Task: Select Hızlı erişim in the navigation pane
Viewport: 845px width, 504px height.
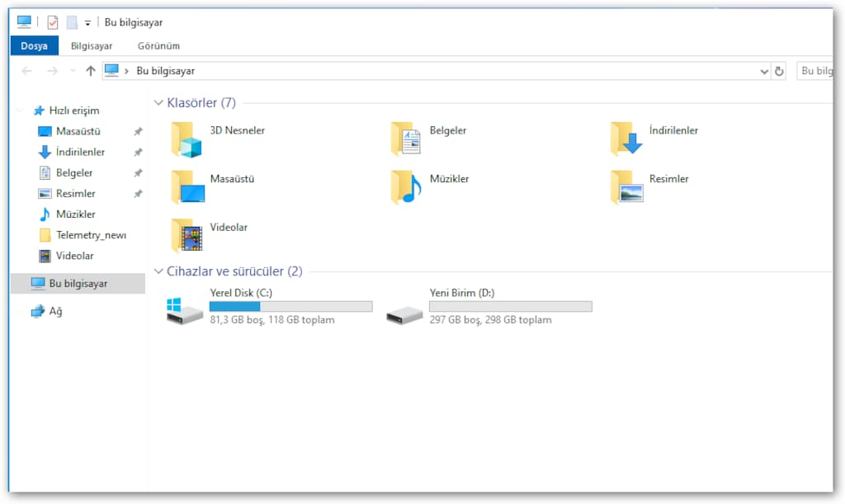Action: coord(66,111)
